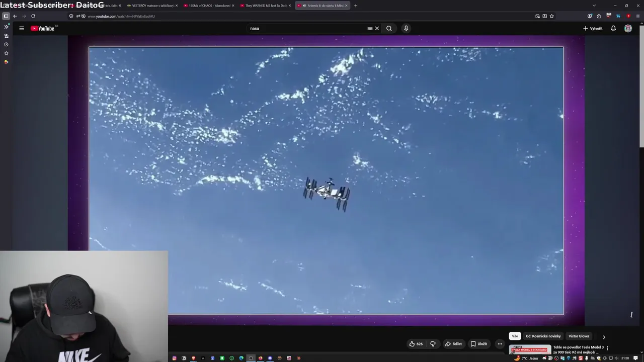644x362 pixels.
Task: Expand the list all tabs dropdown
Action: click(594, 6)
